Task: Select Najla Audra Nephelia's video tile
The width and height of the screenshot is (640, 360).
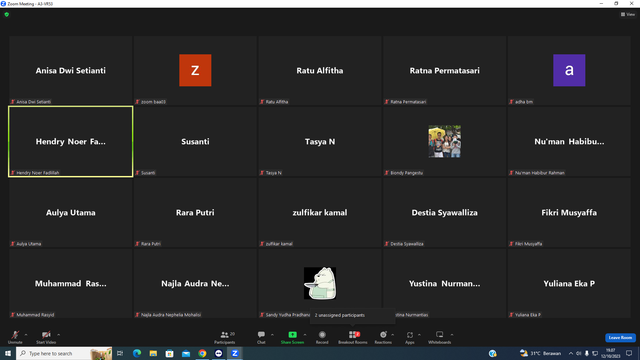Action: point(195,284)
